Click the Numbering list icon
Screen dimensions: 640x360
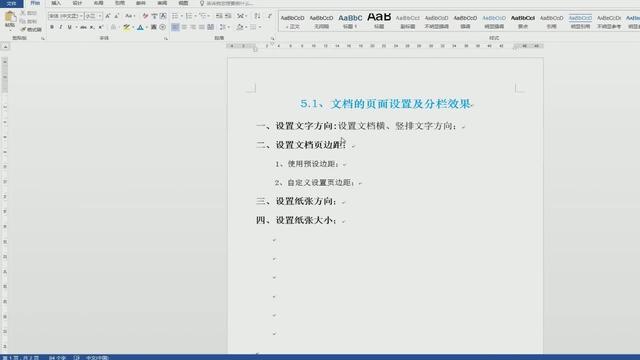189,16
